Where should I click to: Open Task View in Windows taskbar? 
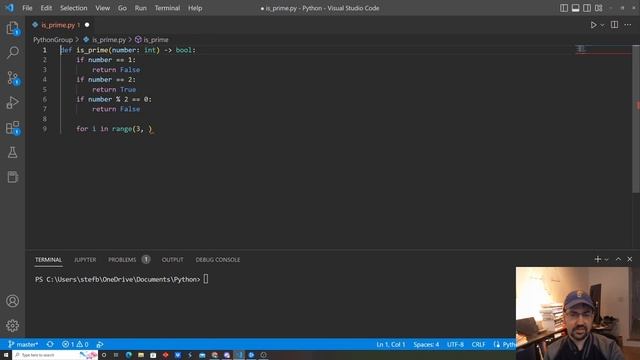(x=116, y=355)
